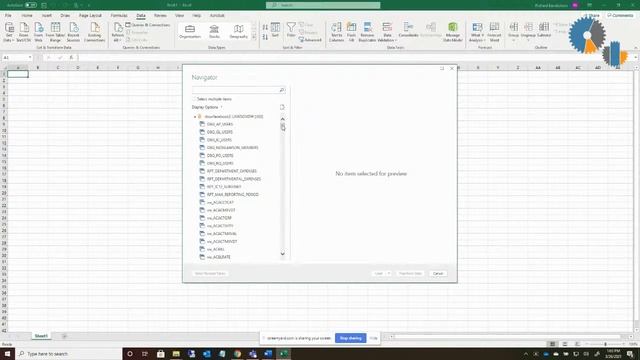The height and width of the screenshot is (360, 640).
Task: Open Queries & Connections pane
Action: coord(148,25)
